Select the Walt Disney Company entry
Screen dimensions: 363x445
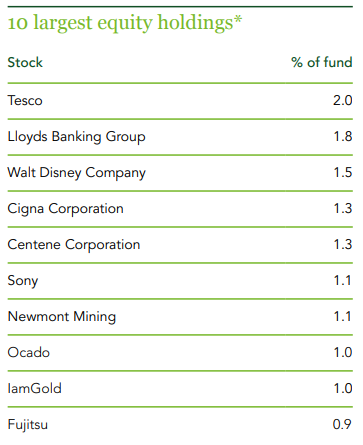click(76, 173)
